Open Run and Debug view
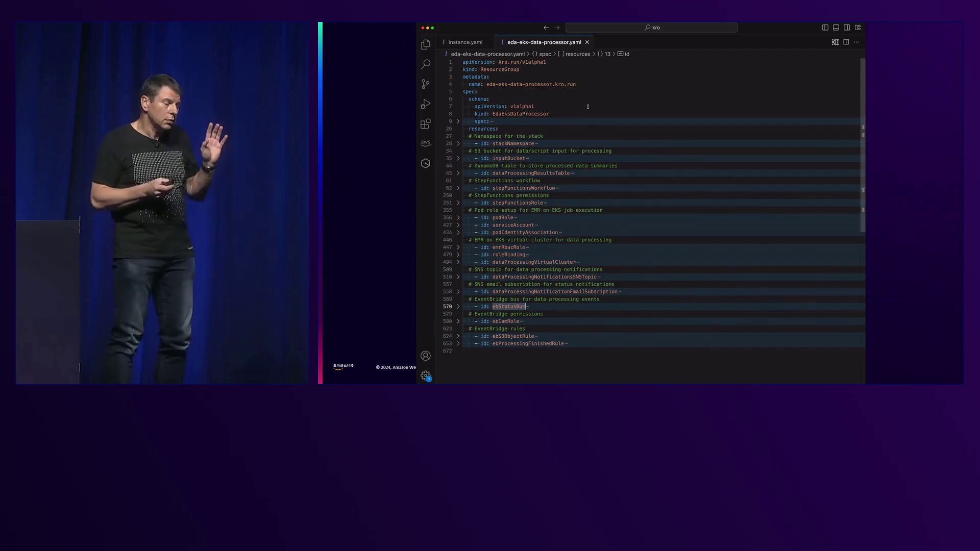 click(x=425, y=104)
